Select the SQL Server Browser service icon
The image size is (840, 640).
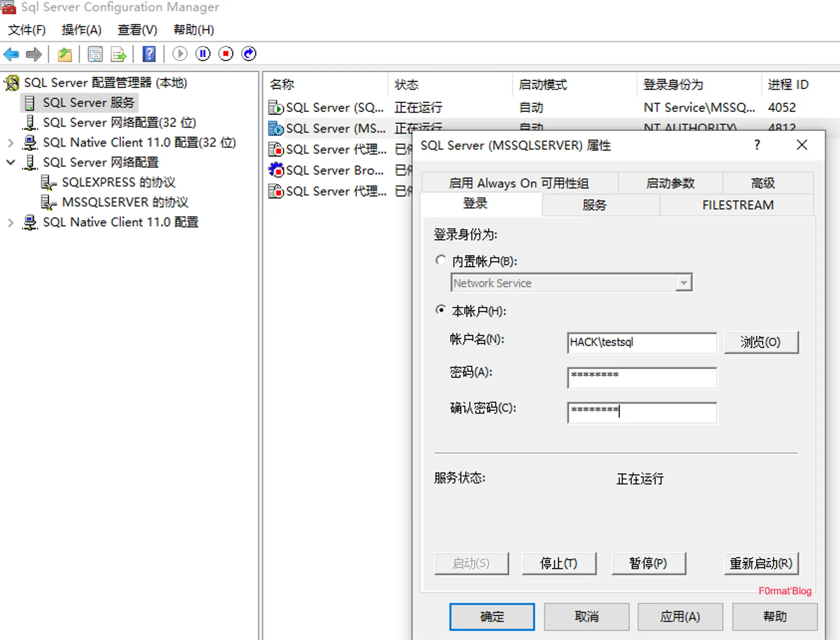pyautogui.click(x=276, y=170)
